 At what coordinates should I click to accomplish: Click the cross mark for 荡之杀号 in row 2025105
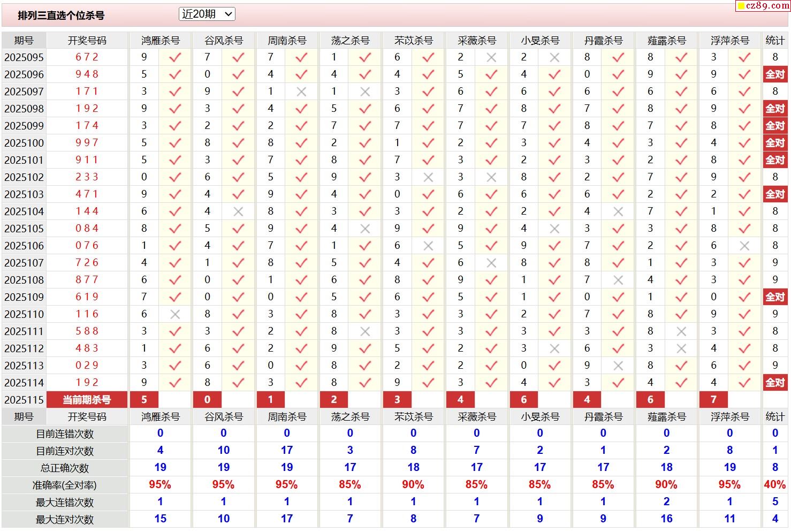coord(365,229)
